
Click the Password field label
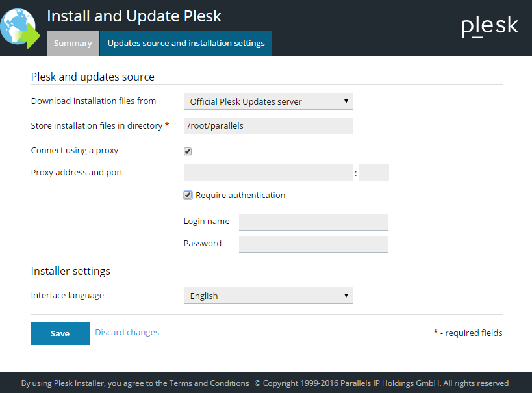coord(203,244)
